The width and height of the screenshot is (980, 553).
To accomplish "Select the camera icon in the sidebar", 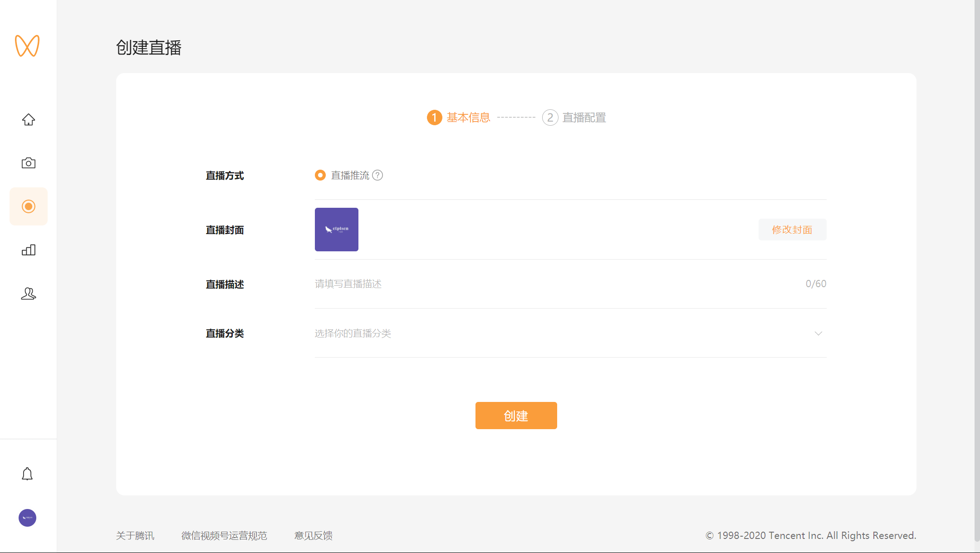I will [28, 162].
